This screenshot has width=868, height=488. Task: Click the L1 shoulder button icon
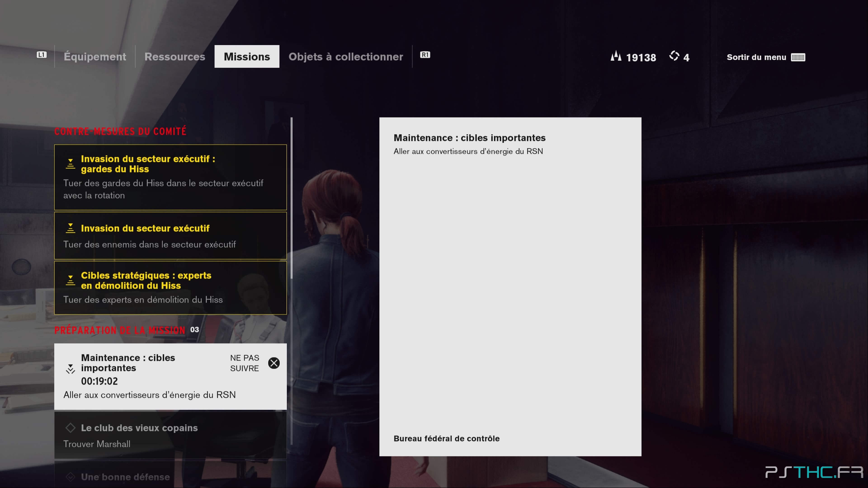41,55
